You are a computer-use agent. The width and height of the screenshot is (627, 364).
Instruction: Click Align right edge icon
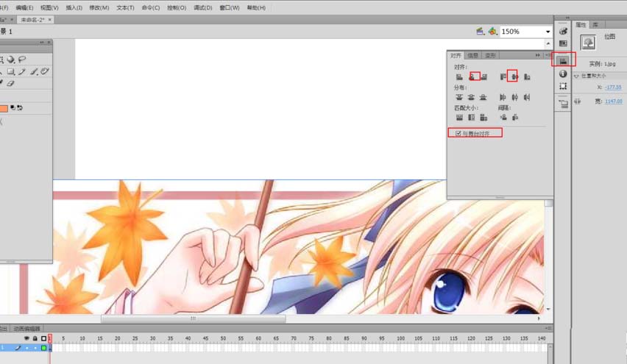[x=483, y=76]
